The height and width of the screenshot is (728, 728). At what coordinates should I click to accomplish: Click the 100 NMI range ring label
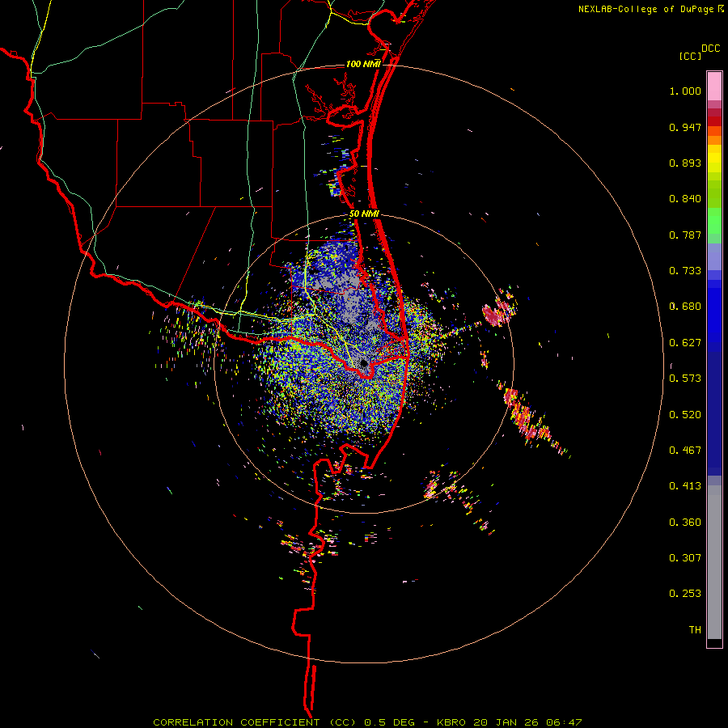pos(363,64)
